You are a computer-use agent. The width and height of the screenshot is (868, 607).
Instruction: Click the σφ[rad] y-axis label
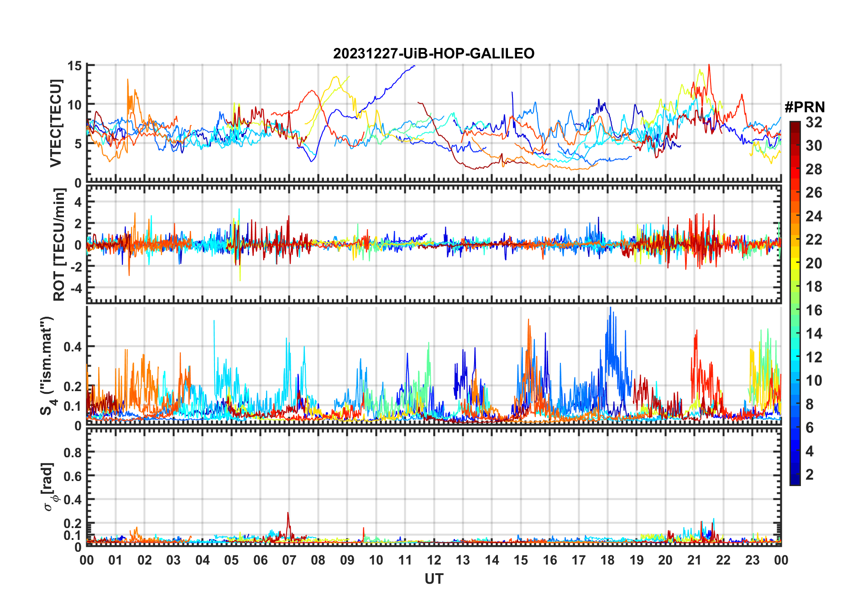click(x=49, y=487)
